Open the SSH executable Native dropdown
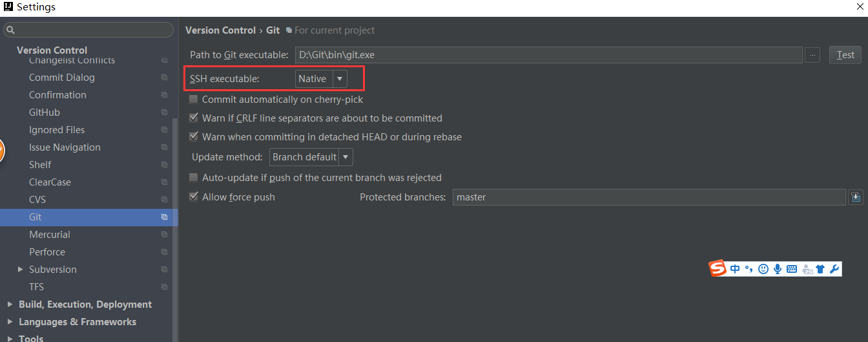This screenshot has height=342, width=868. [321, 79]
